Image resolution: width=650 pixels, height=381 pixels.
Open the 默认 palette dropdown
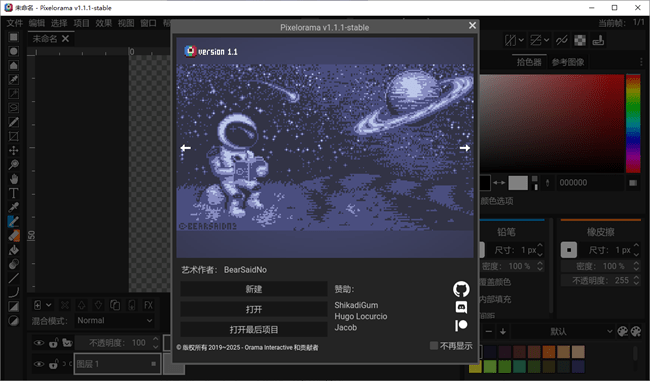point(563,331)
